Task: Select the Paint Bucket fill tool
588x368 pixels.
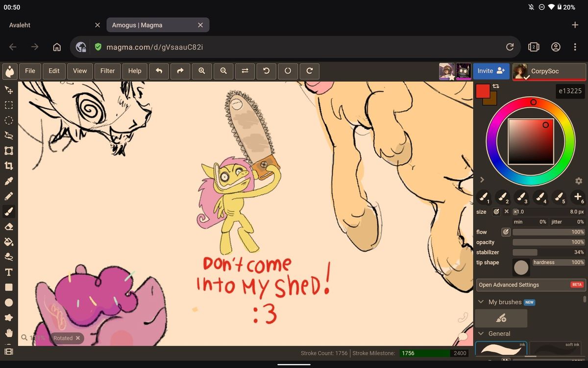Action: click(x=8, y=242)
